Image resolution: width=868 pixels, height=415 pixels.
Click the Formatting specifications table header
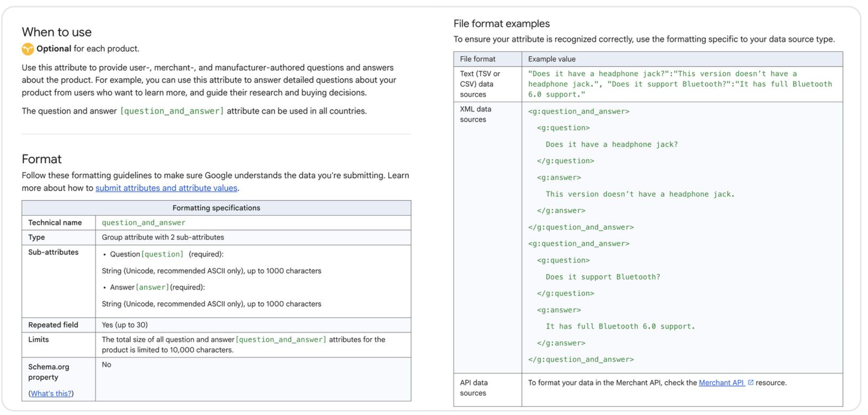(216, 208)
